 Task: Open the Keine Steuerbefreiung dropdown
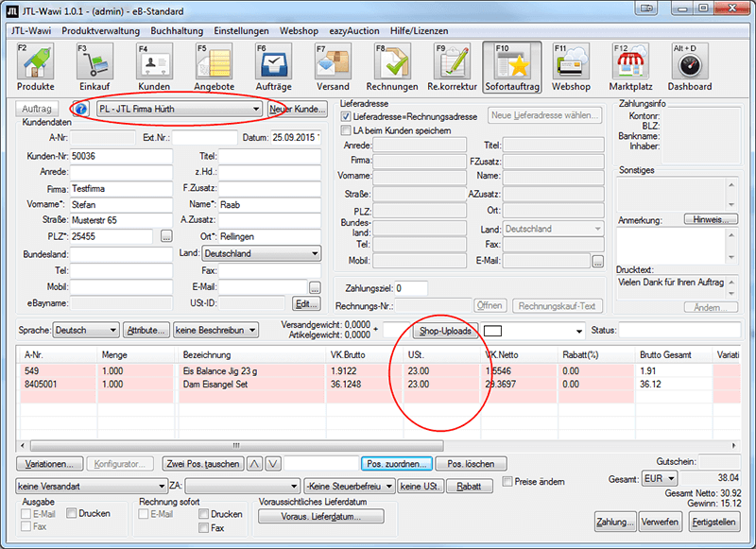pyautogui.click(x=350, y=486)
